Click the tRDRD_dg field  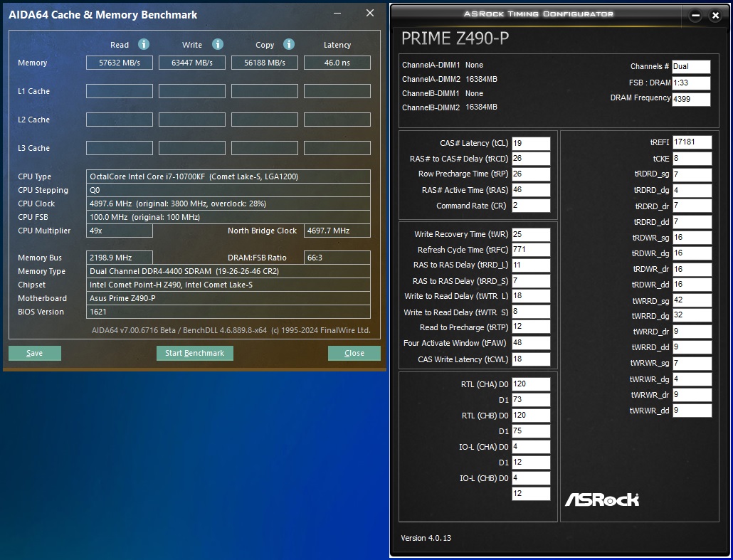pos(692,190)
